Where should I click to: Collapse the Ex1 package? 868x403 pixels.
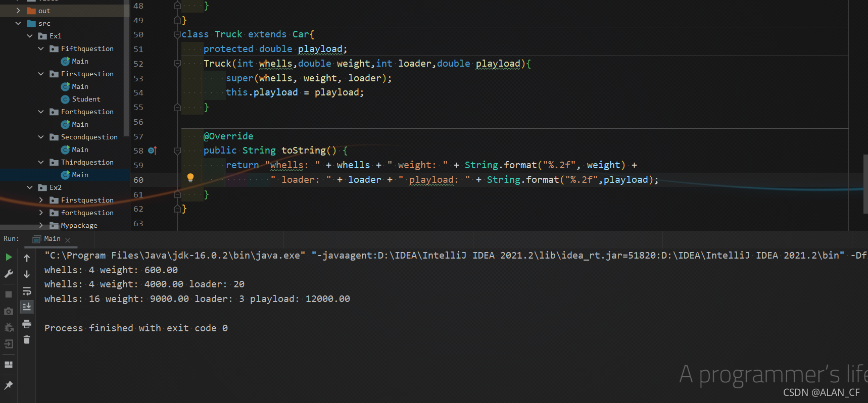tap(30, 36)
